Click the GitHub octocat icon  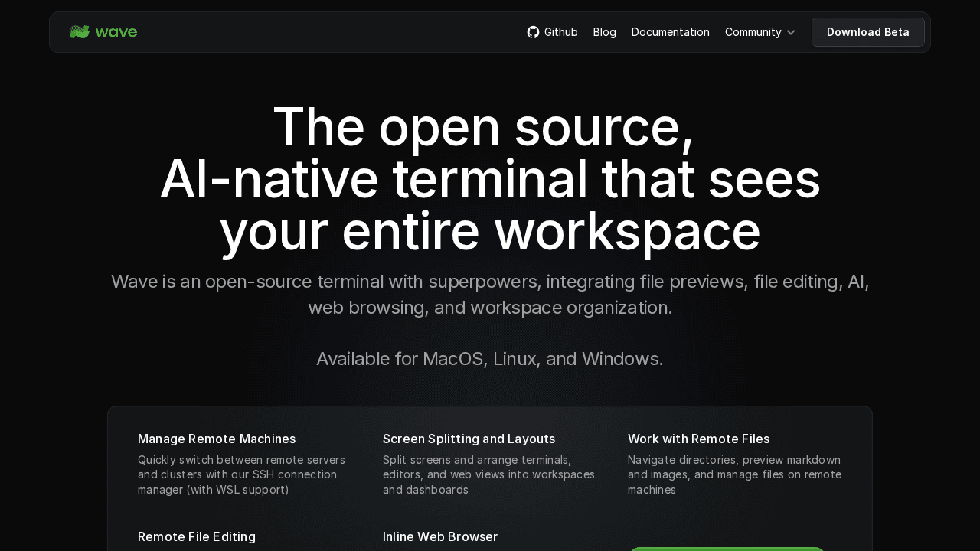pos(531,31)
